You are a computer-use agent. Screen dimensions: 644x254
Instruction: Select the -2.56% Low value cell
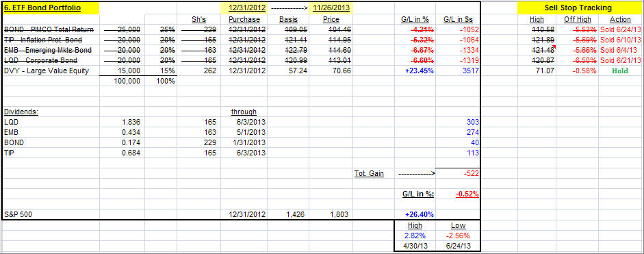point(458,236)
